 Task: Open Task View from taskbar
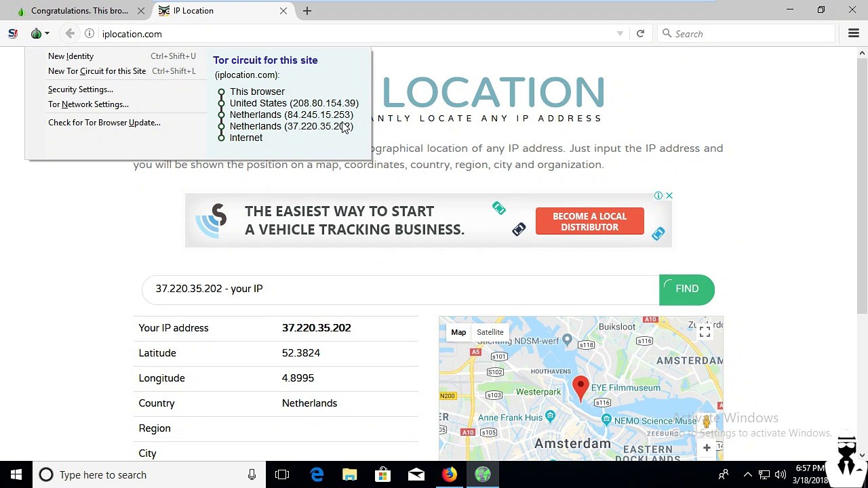[282, 474]
